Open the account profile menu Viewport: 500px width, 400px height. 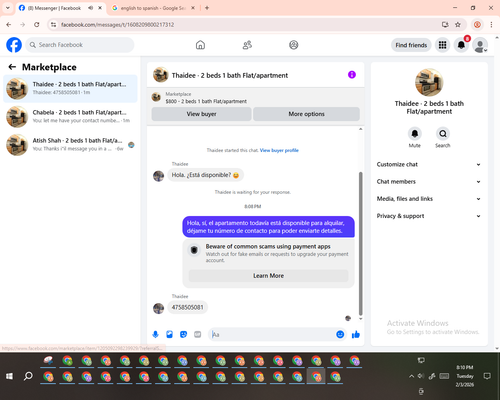(x=480, y=45)
